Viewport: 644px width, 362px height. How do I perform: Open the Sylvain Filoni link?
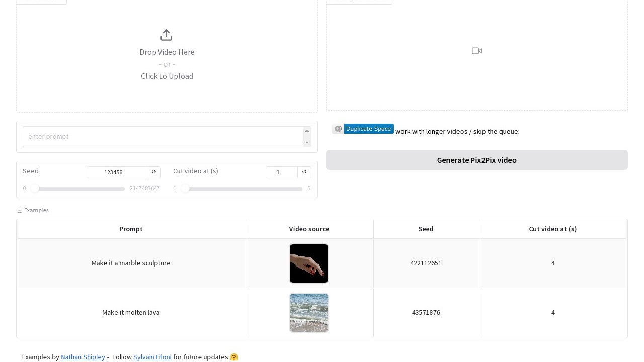tap(152, 357)
